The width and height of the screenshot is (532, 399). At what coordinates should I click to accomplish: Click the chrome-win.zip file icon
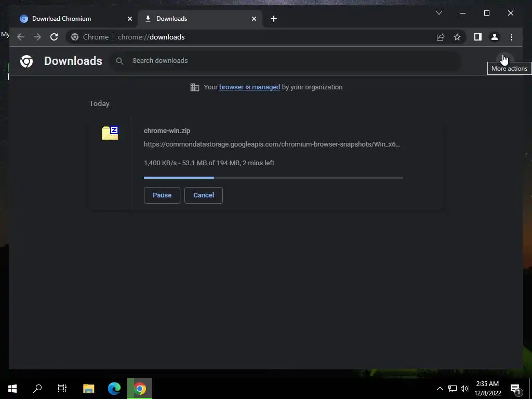[x=110, y=132]
